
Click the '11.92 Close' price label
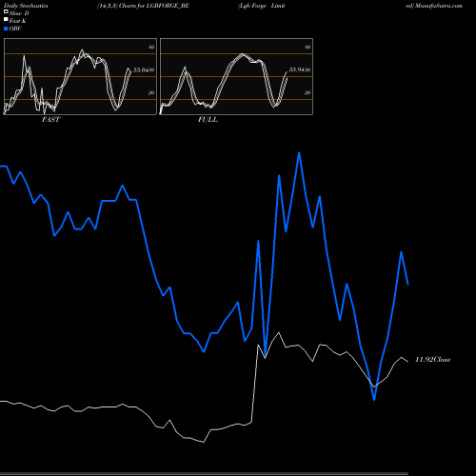433,360
